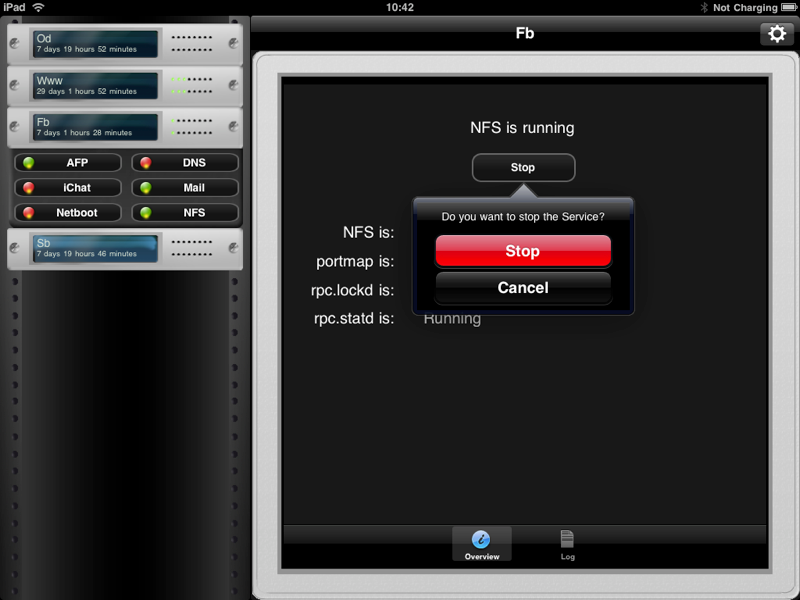Screen dimensions: 800x600
Task: Click the 'NFS is:' label
Action: tap(368, 233)
